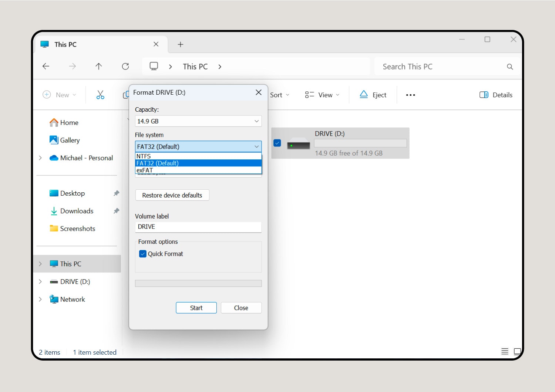The height and width of the screenshot is (392, 555).
Task: Start formatting the drive
Action: pyautogui.click(x=196, y=308)
